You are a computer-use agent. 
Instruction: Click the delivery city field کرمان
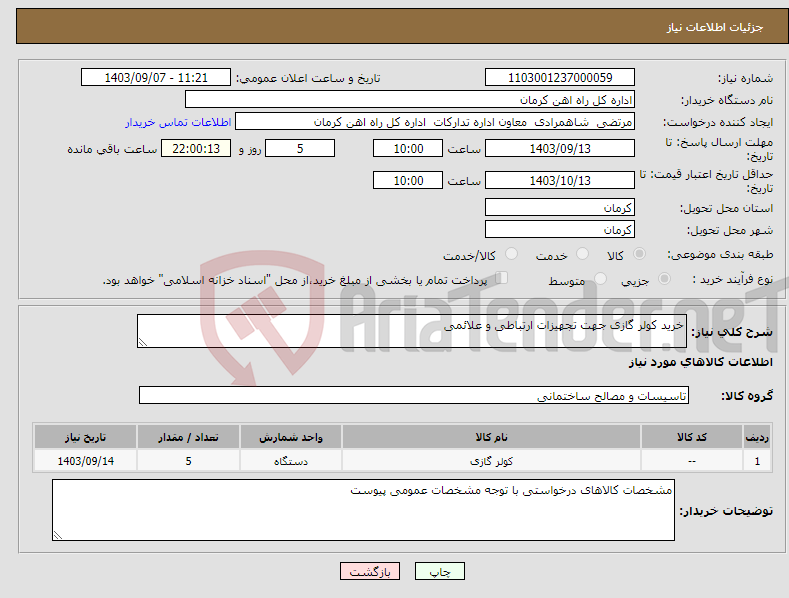point(560,230)
